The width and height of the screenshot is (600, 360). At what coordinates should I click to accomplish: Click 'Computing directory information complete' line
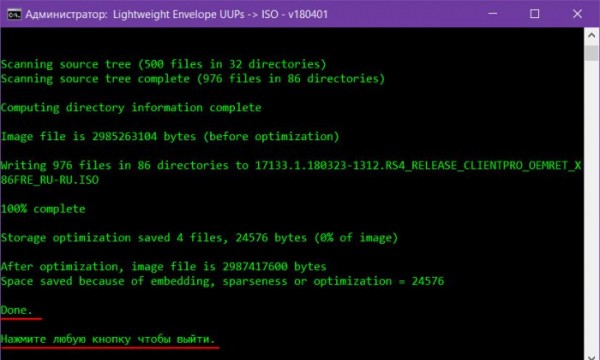[131, 108]
